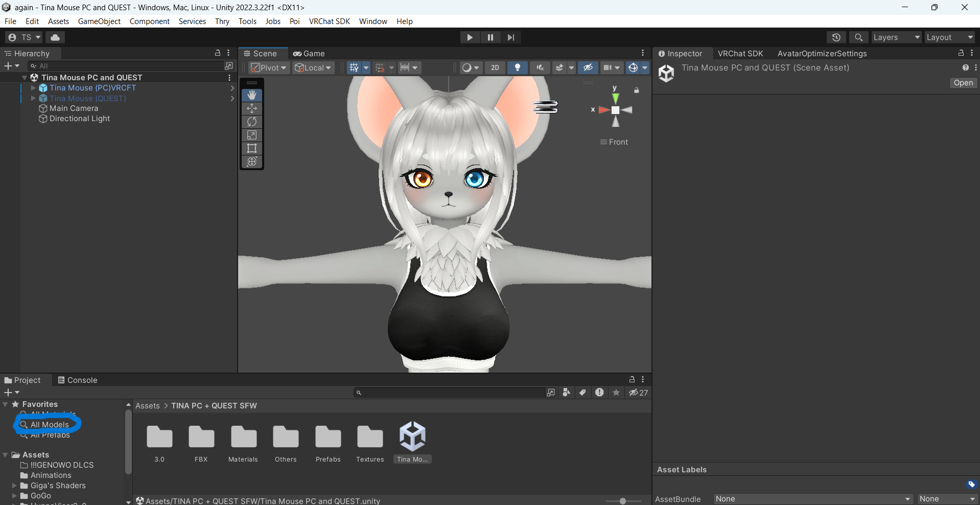980x505 pixels.
Task: Select the Scale tool
Action: (x=252, y=135)
